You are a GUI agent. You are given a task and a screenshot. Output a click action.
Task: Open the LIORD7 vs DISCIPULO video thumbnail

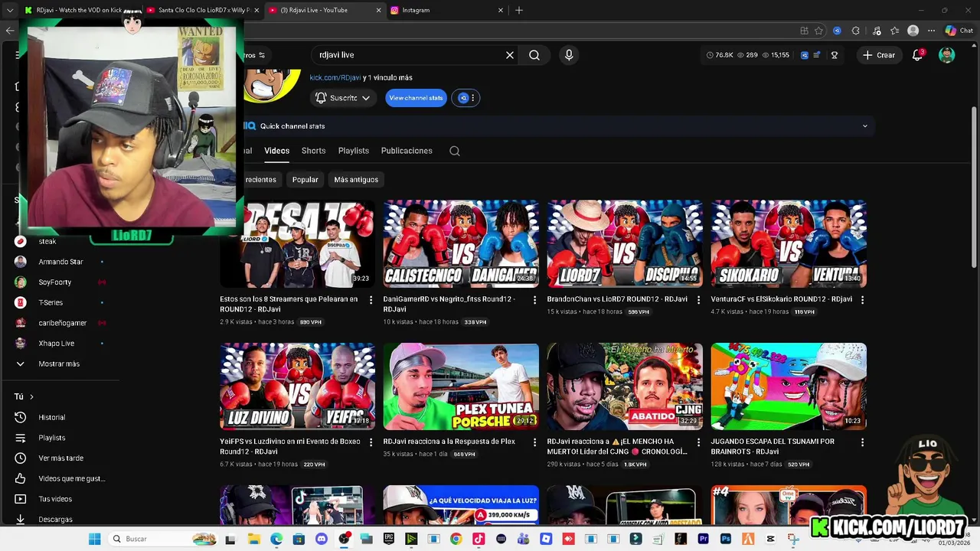[625, 244]
